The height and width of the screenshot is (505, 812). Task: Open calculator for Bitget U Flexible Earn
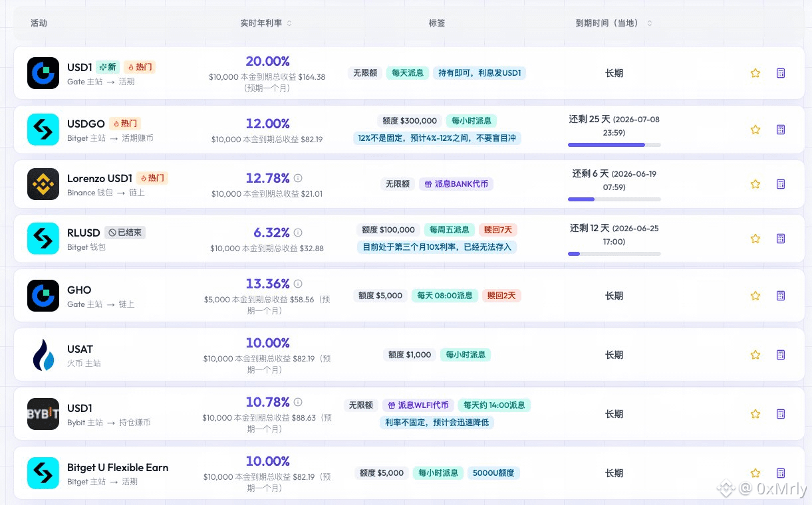click(781, 473)
